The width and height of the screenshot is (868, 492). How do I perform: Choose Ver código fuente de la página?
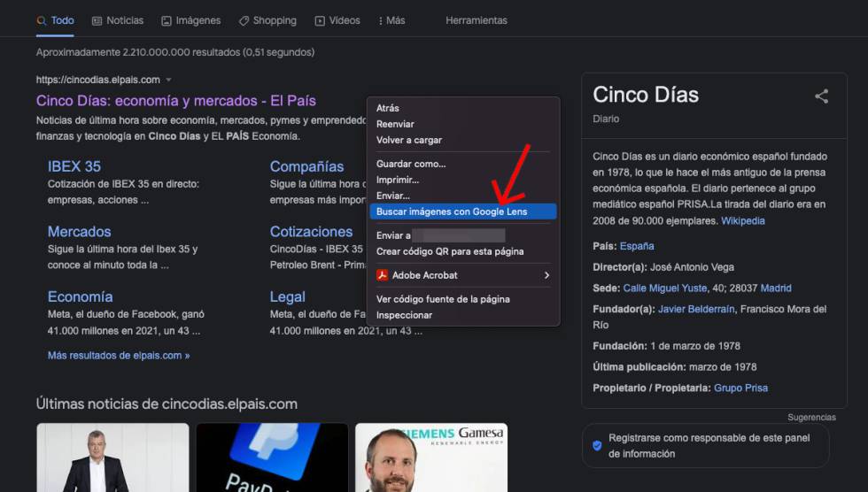(x=463, y=299)
